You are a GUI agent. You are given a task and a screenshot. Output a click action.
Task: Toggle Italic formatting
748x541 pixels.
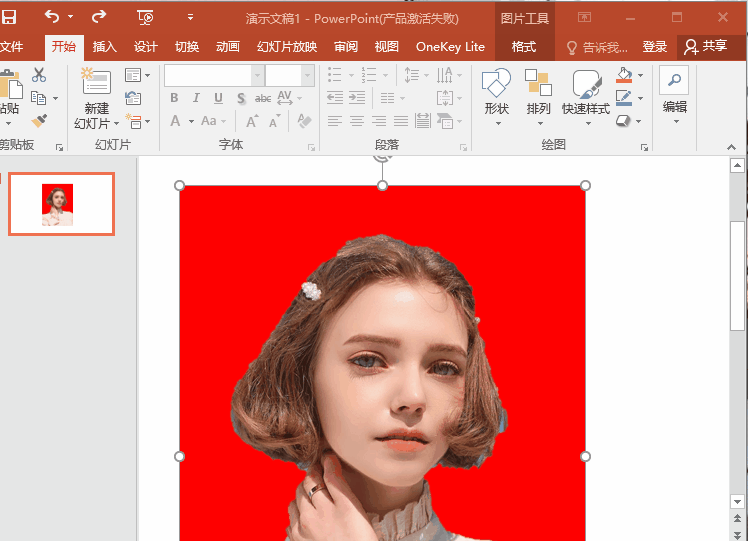[x=195, y=98]
